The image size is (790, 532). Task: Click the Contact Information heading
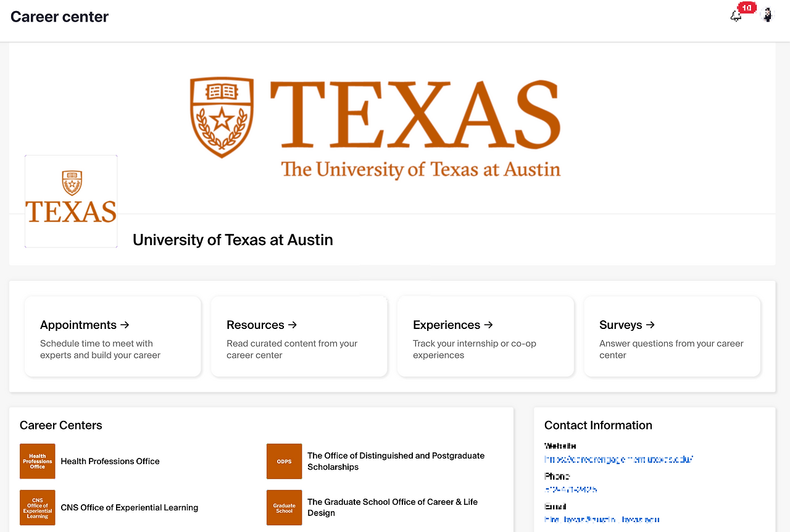(598, 425)
